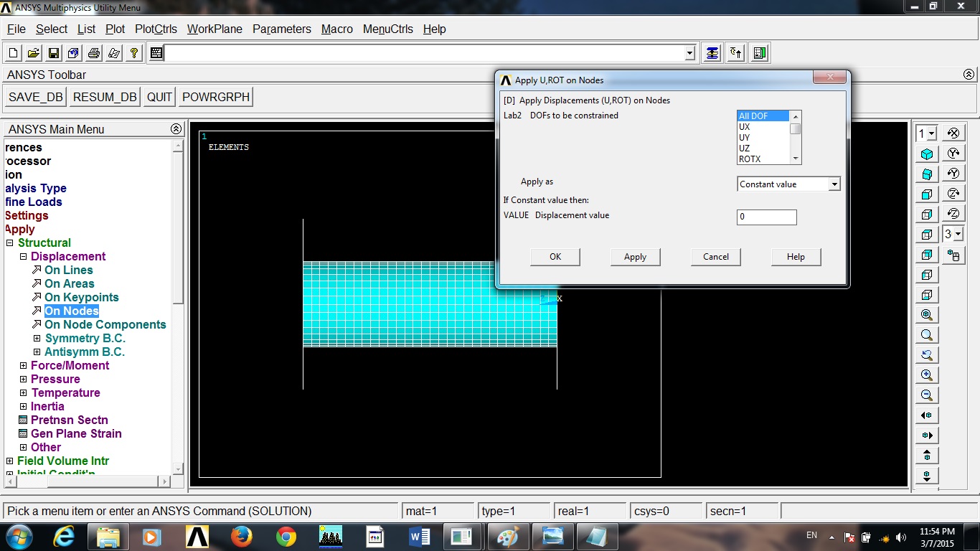Click the Back Up zoom icon
980x551 pixels.
(x=927, y=355)
